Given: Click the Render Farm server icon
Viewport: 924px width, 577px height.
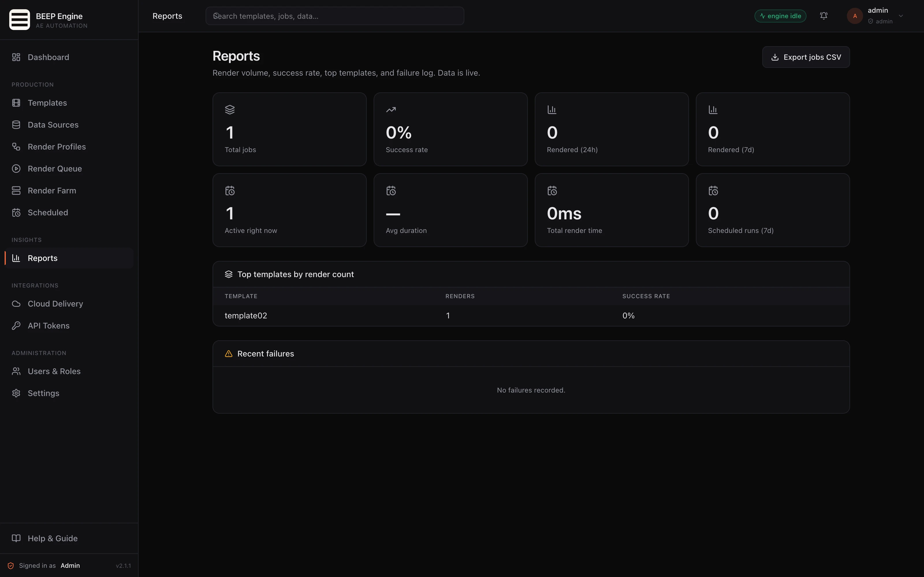Looking at the screenshot, I should click(16, 191).
